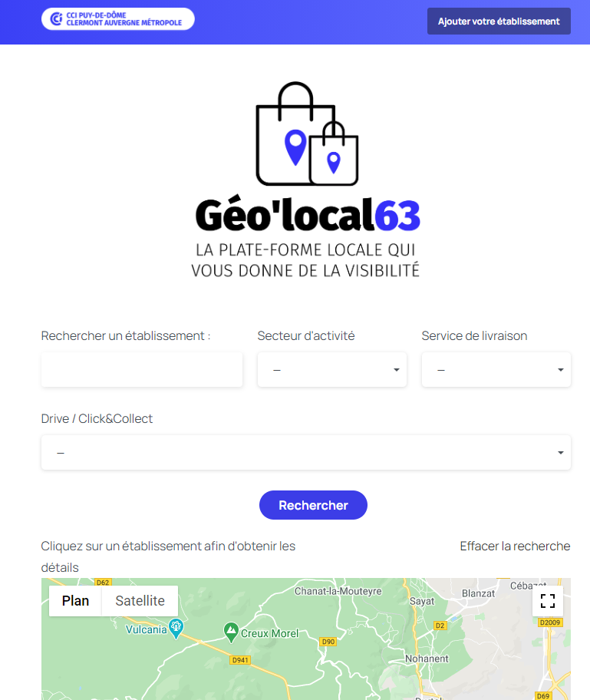This screenshot has height=700, width=590.
Task: Toggle map fullscreen view
Action: point(548,601)
